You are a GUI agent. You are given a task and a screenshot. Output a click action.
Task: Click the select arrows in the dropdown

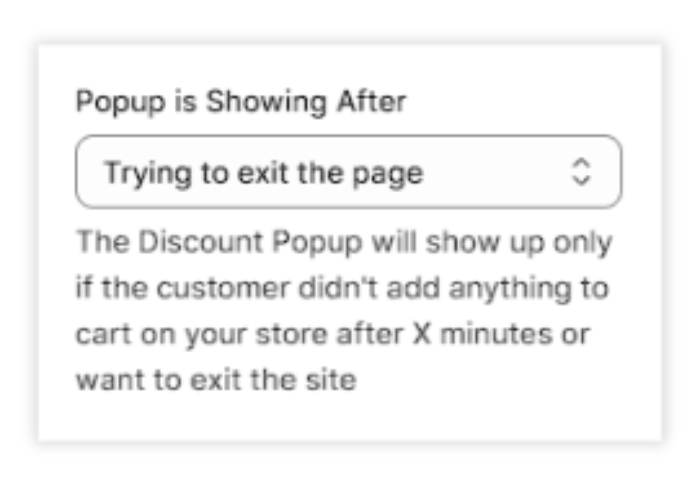tap(581, 172)
